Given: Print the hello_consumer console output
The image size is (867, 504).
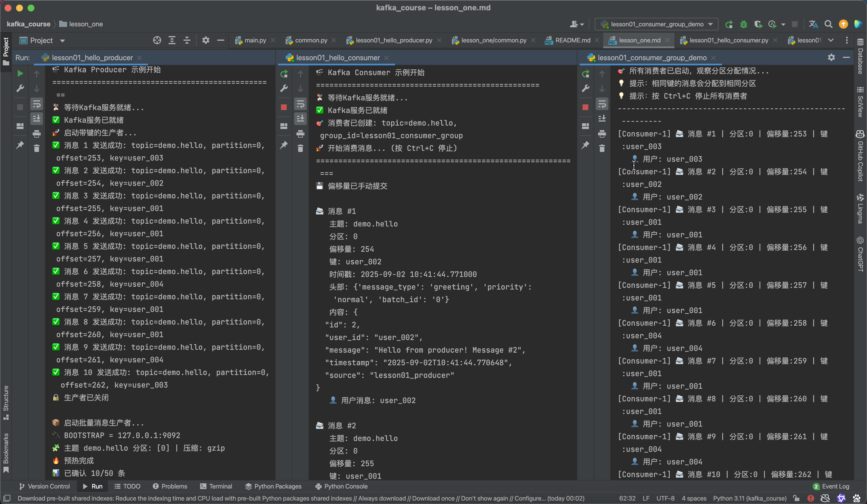Looking at the screenshot, I should pyautogui.click(x=300, y=134).
